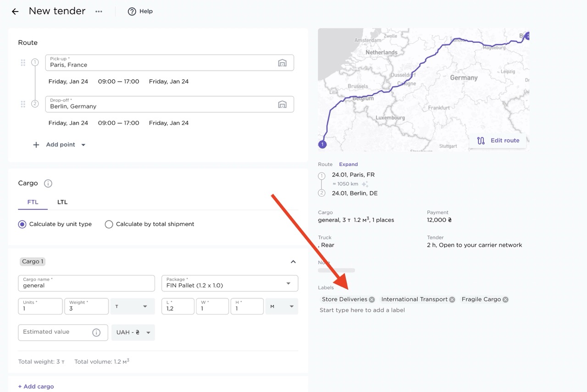
Task: Click Add point plus button
Action: click(36, 145)
